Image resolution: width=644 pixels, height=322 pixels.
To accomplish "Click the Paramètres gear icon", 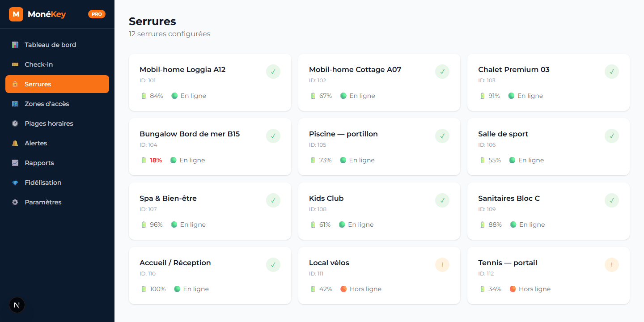I will (15, 202).
